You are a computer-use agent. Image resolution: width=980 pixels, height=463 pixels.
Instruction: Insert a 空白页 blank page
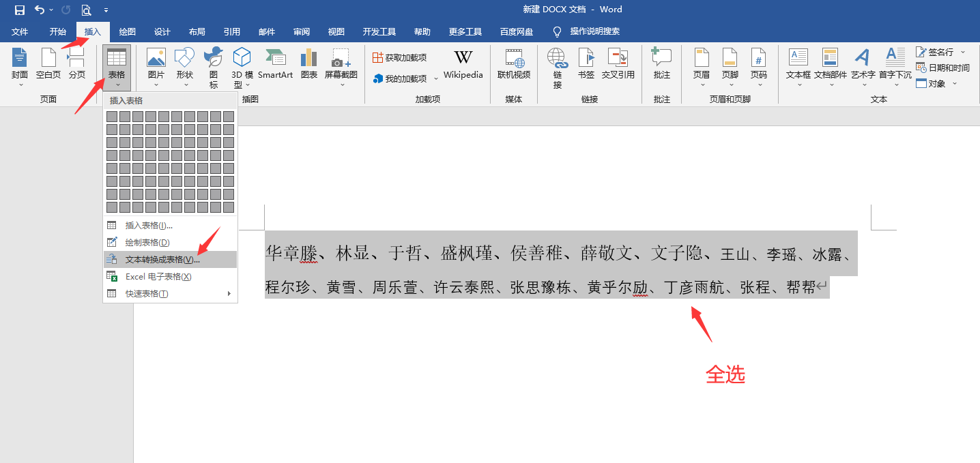pos(48,65)
